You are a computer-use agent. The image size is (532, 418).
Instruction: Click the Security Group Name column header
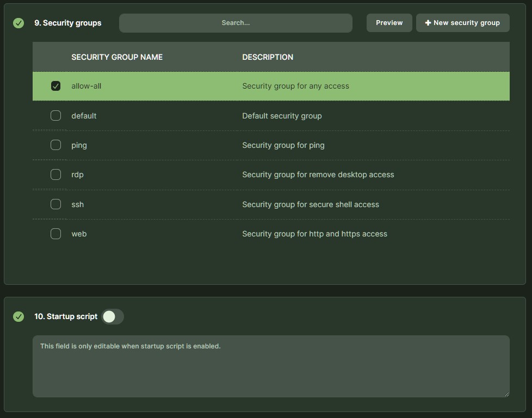(x=117, y=57)
